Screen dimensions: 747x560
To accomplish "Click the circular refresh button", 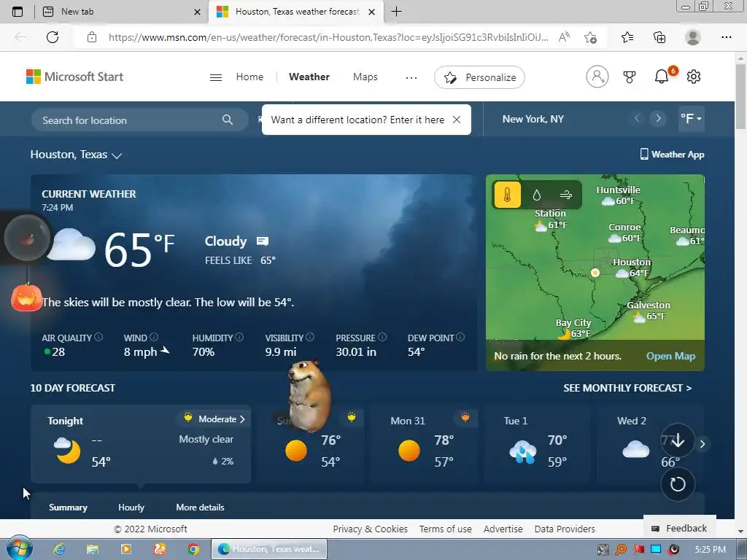I will (x=678, y=484).
